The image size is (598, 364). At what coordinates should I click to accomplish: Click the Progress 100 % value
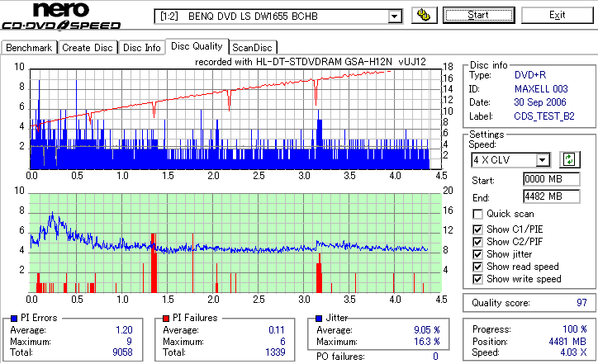(x=575, y=329)
